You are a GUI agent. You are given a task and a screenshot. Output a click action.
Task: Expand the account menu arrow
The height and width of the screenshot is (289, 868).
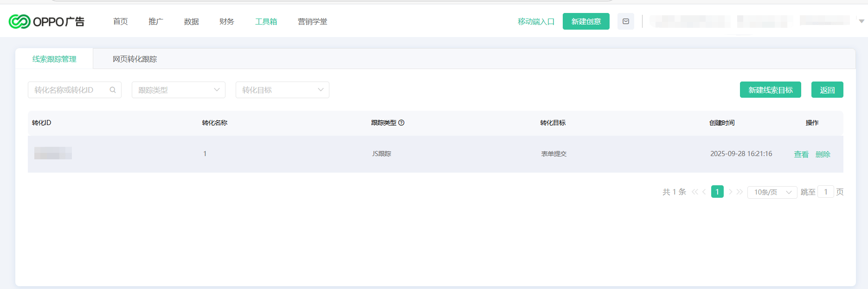861,21
